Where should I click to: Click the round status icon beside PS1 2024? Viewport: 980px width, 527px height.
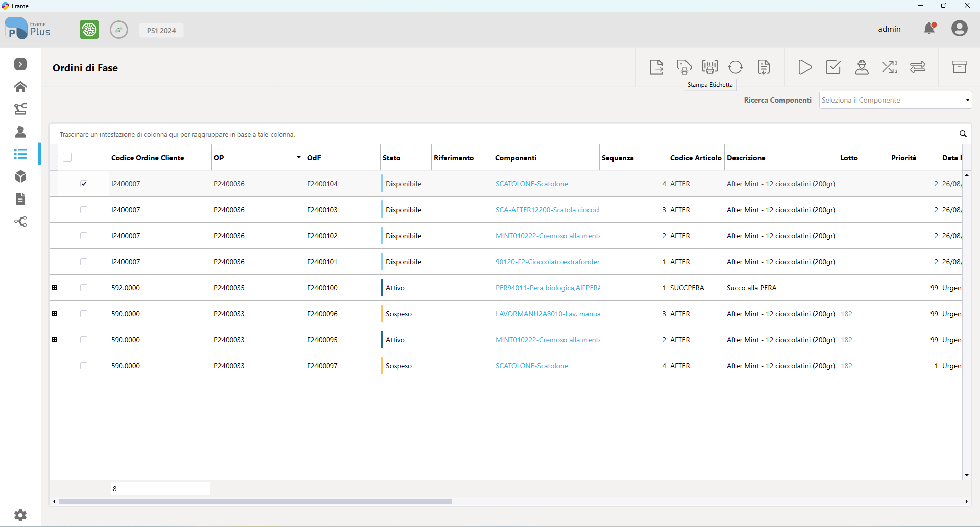pyautogui.click(x=119, y=30)
